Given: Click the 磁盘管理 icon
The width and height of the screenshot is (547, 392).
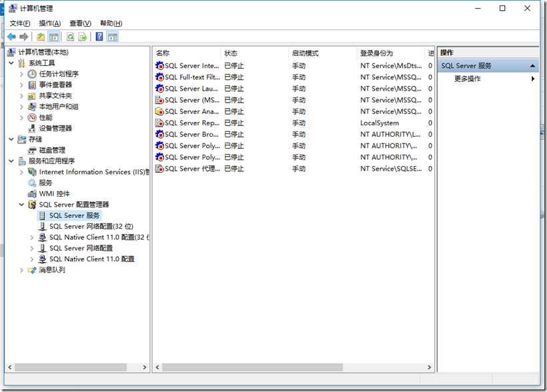Looking at the screenshot, I should click(32, 150).
